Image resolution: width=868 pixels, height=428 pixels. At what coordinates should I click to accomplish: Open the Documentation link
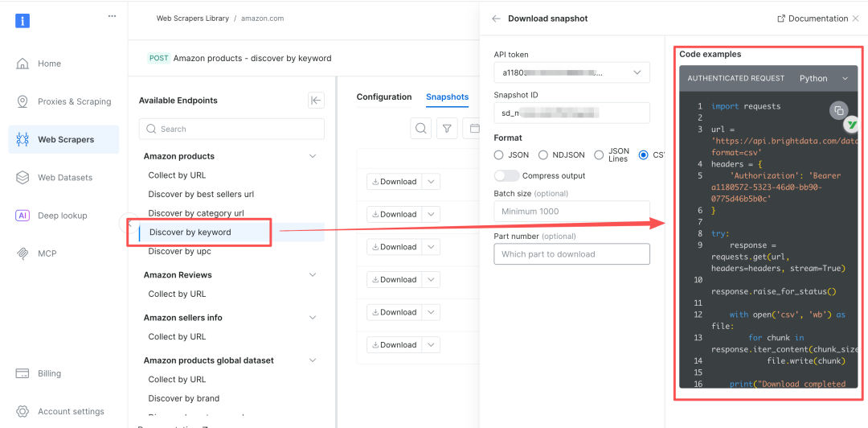tap(813, 19)
